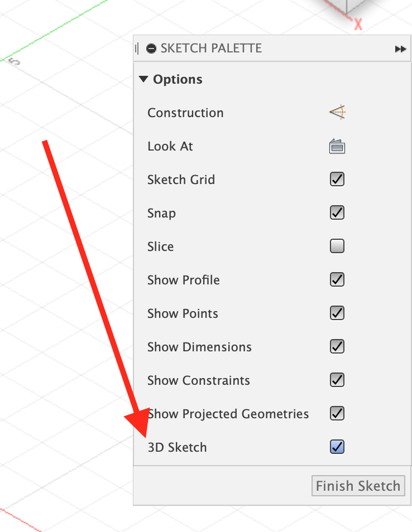Image resolution: width=412 pixels, height=532 pixels.
Task: Disable the Sketch Grid checkbox
Action: tap(337, 180)
